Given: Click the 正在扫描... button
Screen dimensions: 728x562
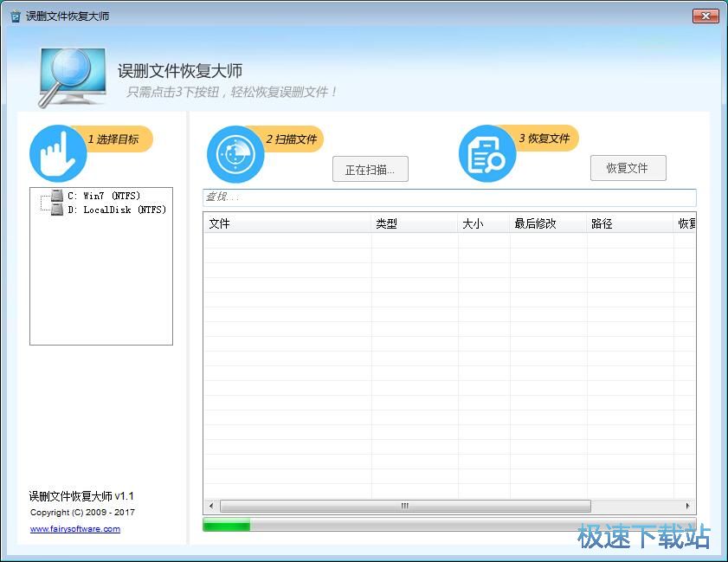Looking at the screenshot, I should coord(370,169).
